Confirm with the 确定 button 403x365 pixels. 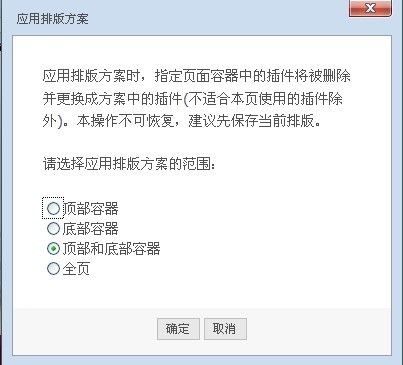tap(178, 329)
